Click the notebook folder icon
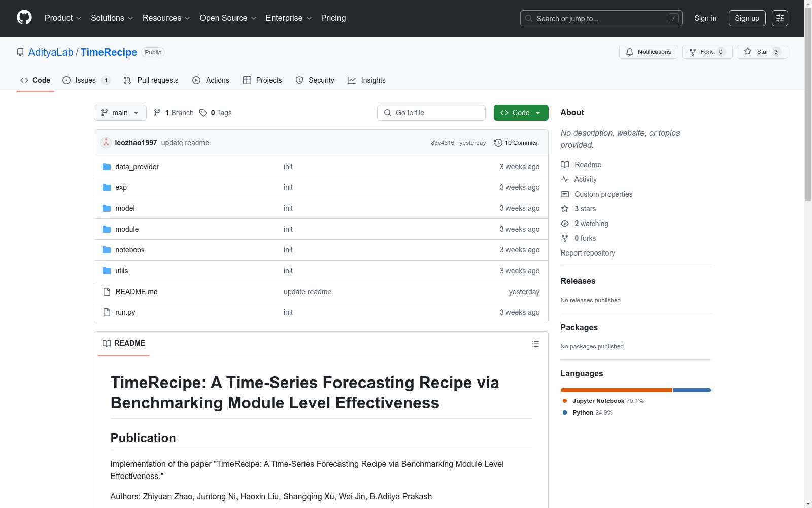The image size is (812, 508). pos(107,250)
